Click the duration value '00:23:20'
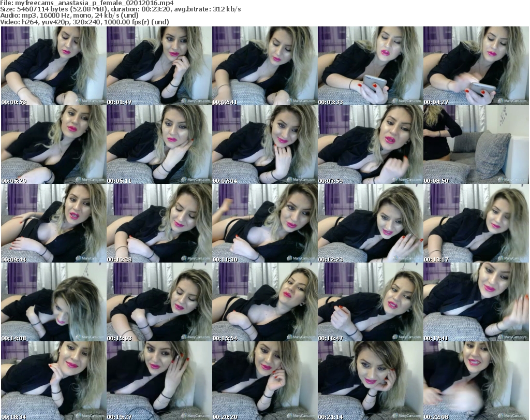This screenshot has height=420, width=530. pos(157,9)
